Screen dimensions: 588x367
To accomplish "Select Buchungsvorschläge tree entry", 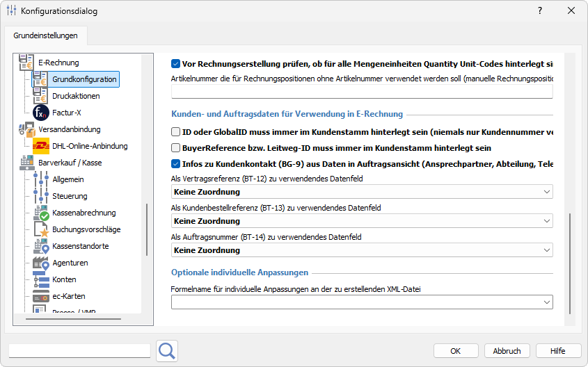I will click(x=86, y=229).
